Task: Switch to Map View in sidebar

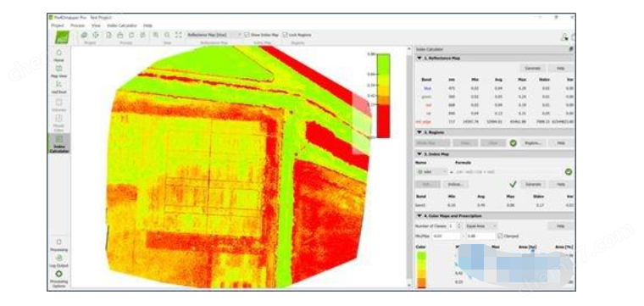Action: [59, 71]
